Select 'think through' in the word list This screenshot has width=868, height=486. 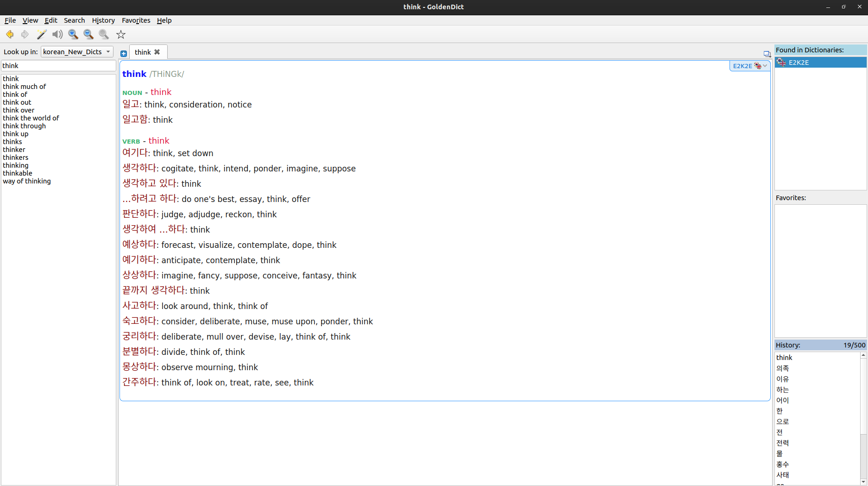coord(25,126)
